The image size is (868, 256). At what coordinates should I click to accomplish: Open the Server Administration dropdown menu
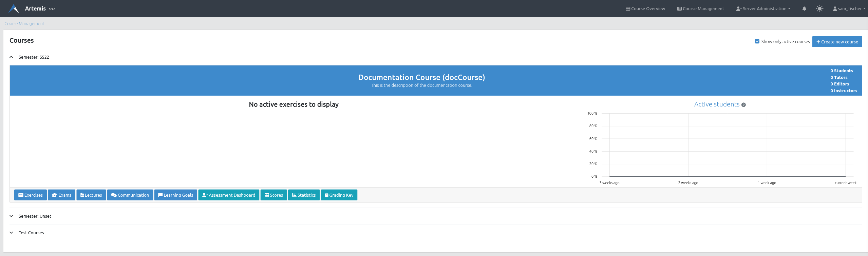pos(763,9)
